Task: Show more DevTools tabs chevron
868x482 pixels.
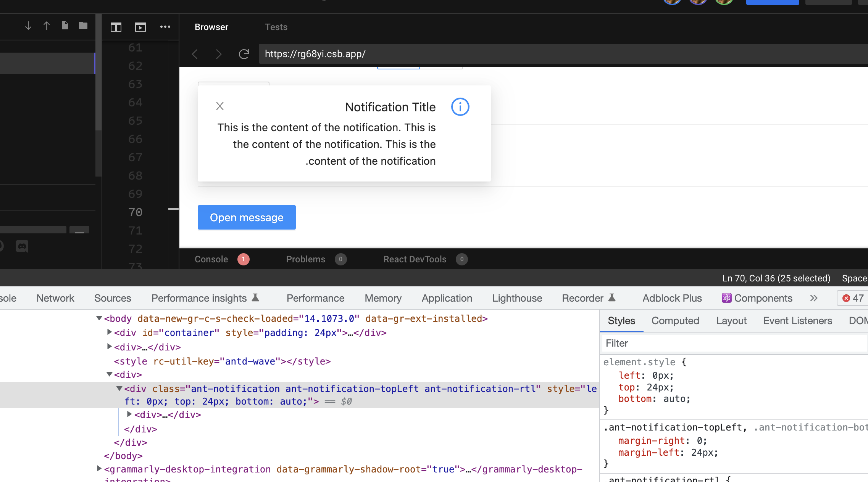Action: coord(814,298)
